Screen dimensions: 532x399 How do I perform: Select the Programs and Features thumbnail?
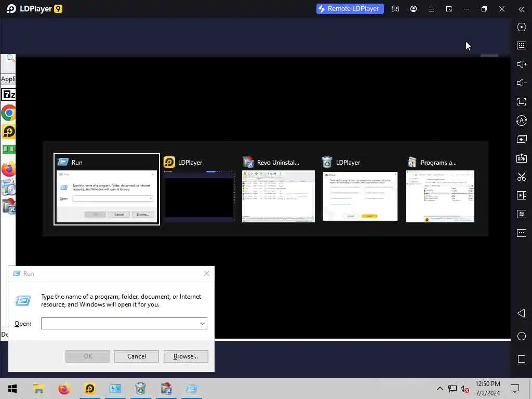pyautogui.click(x=440, y=189)
